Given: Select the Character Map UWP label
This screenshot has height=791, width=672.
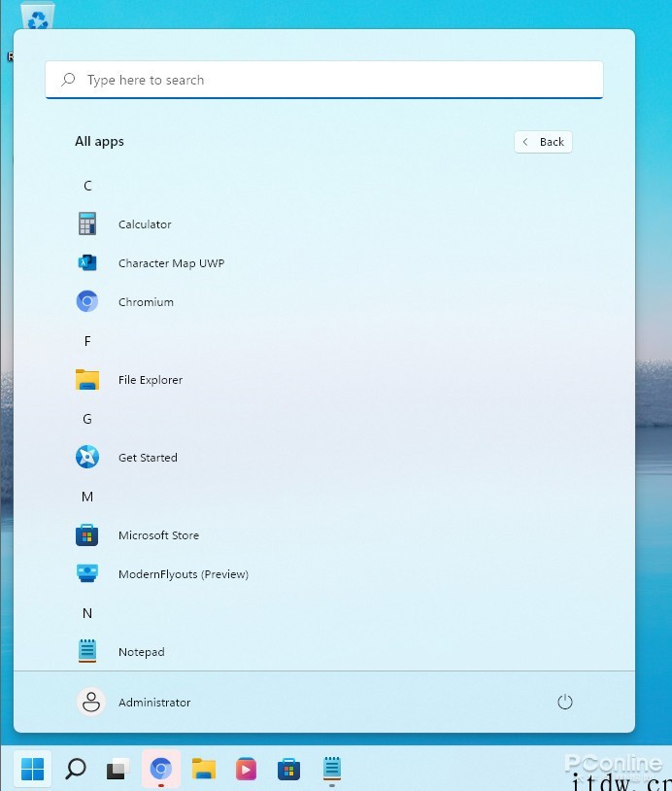Looking at the screenshot, I should [x=172, y=263].
